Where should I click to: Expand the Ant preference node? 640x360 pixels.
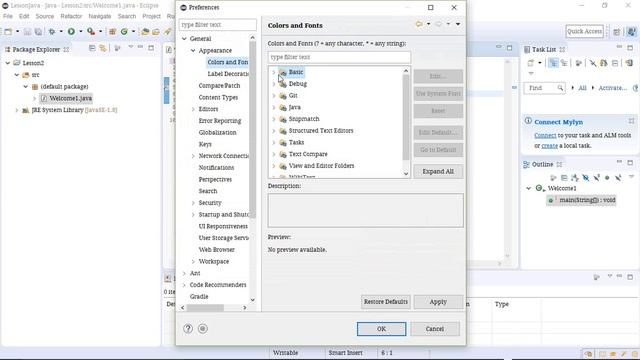coord(184,273)
